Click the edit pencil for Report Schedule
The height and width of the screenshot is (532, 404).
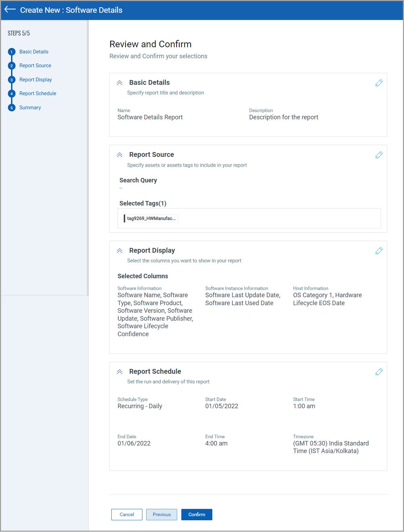[x=379, y=372]
